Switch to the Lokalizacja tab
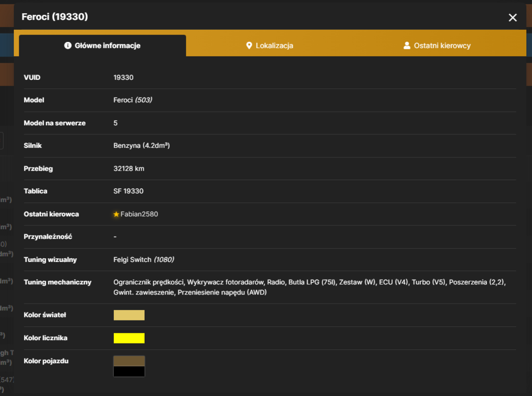Image resolution: width=532 pixels, height=396 pixels. [270, 45]
